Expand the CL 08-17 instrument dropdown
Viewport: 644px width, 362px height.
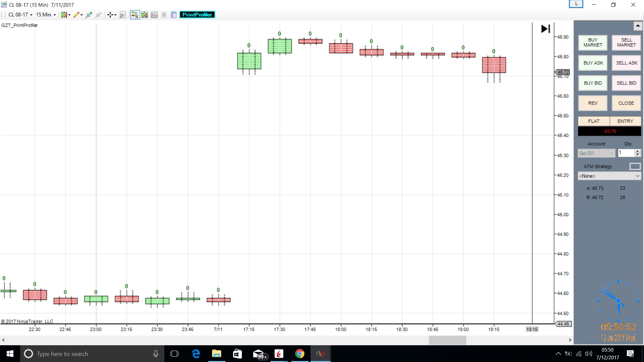20,15
